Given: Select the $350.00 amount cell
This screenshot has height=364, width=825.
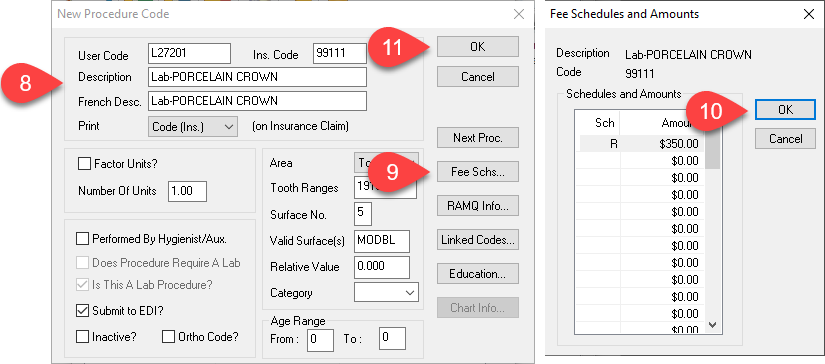Looking at the screenshot, I should (662, 144).
